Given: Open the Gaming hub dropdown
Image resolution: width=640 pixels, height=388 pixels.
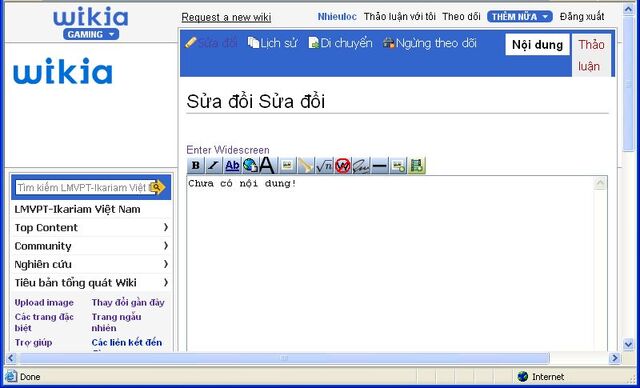Looking at the screenshot, I should point(91,34).
